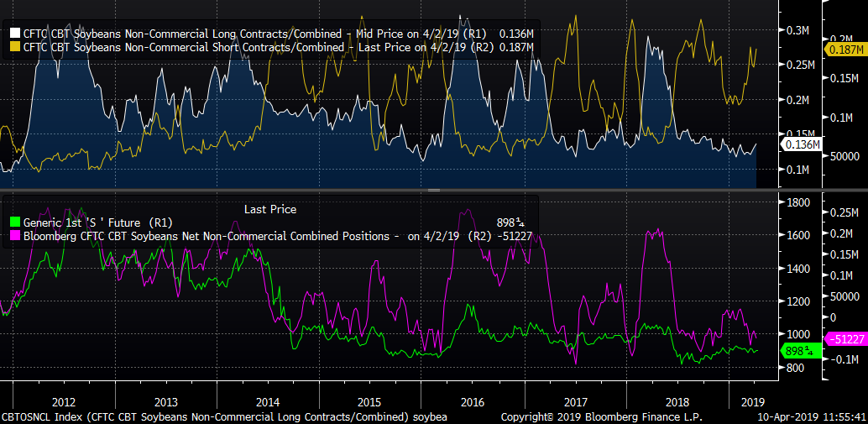Click the CBTOSNCL Index ticker in the status bar
Screen dimensions: 868x424
point(34,416)
